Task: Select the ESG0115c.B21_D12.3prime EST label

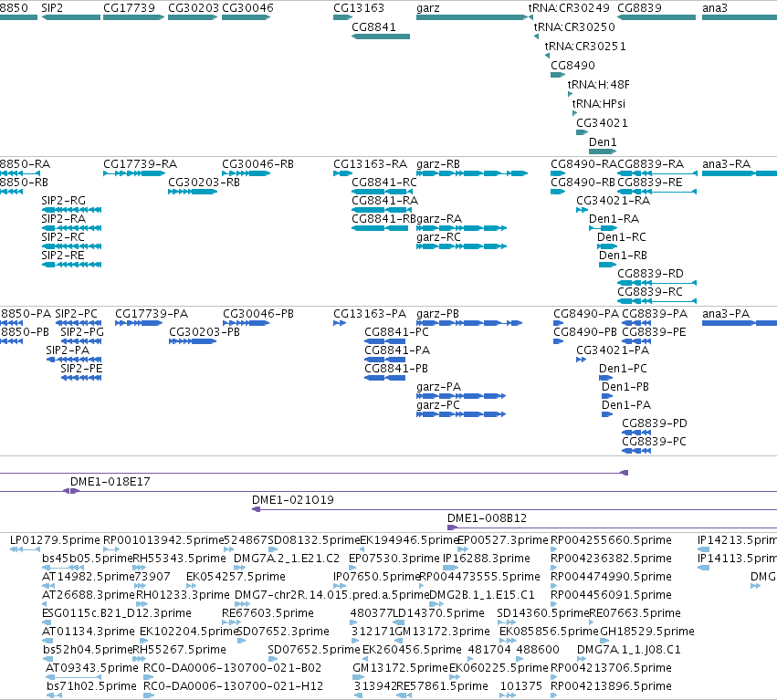Action: pos(117,614)
